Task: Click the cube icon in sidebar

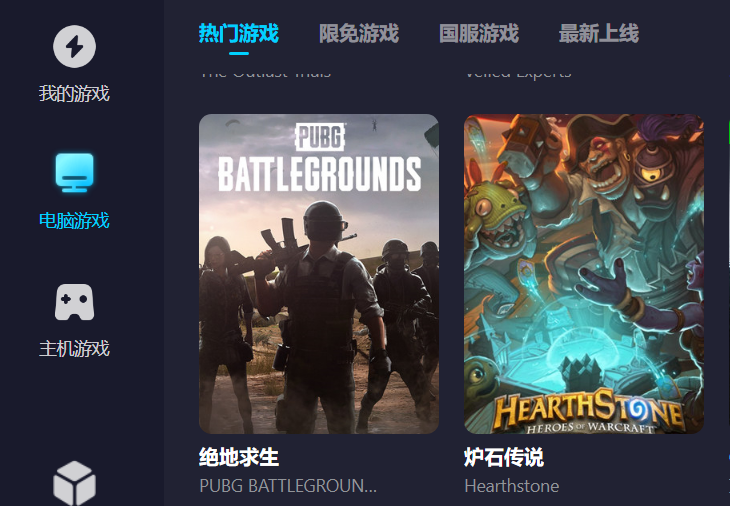Action: [74, 483]
